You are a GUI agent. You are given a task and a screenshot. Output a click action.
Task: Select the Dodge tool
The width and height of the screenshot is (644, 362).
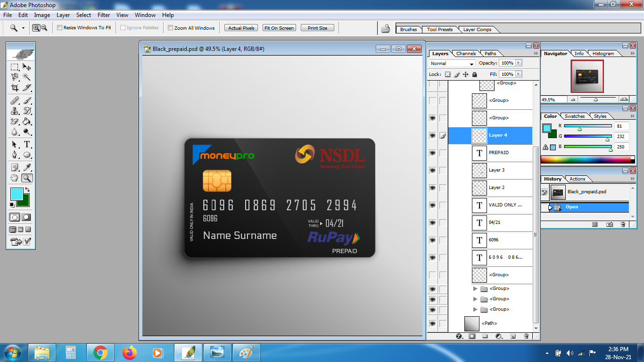coord(27,132)
